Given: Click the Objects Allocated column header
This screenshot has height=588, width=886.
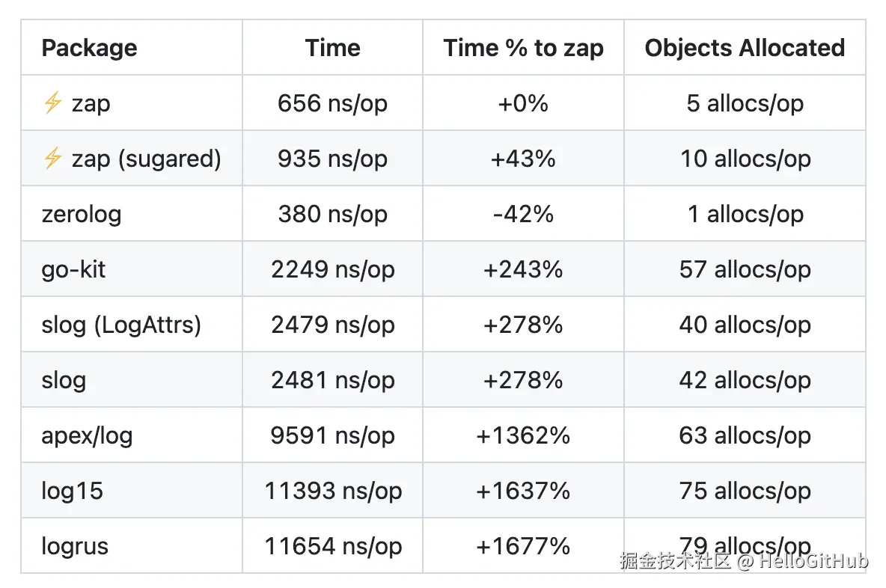Looking at the screenshot, I should [x=745, y=48].
